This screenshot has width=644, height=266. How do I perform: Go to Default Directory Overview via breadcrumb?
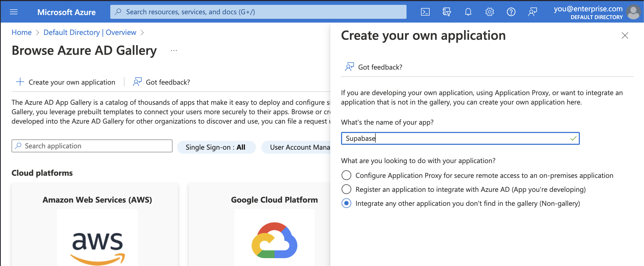[x=90, y=32]
